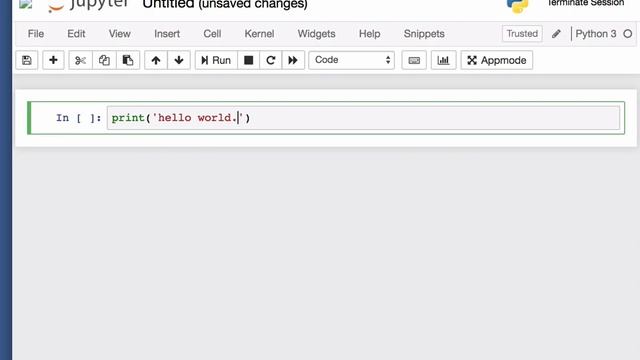Click the bar chart toolbar icon
Screen dimensions: 640x360
coord(443,60)
